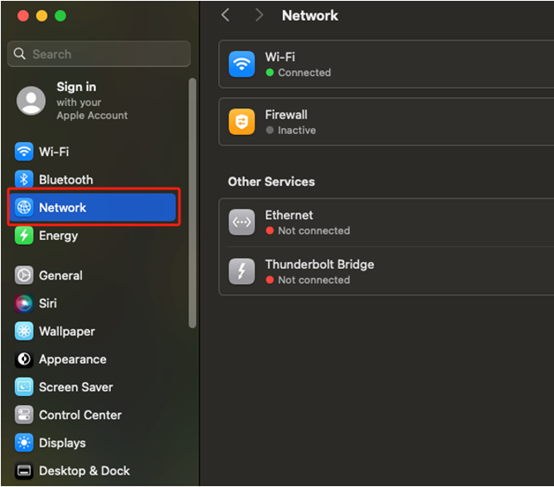This screenshot has width=554, height=487.
Task: Select the highlighted Network sidebar item
Action: 93,207
